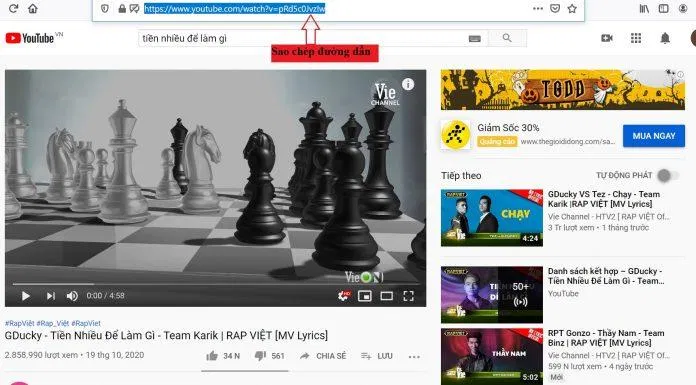Open the #Rap_Việt hashtag link

tap(52, 323)
